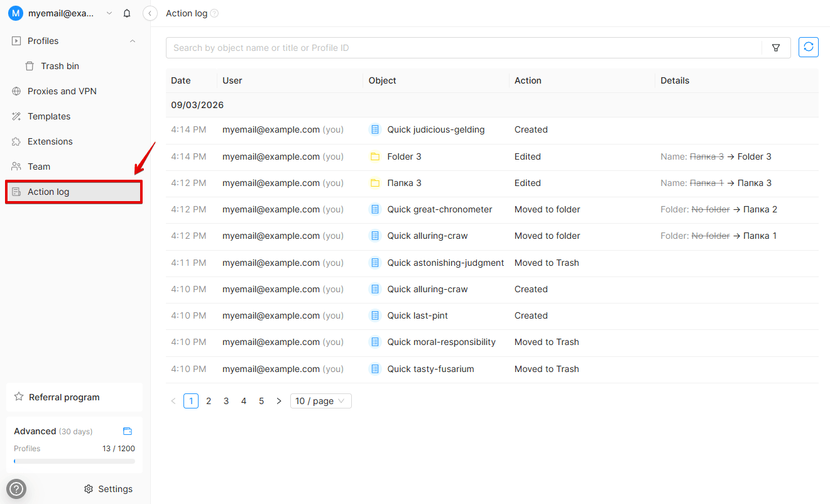Click the profile icon for Quick tasty-fusarium
830x504 pixels.
point(375,369)
